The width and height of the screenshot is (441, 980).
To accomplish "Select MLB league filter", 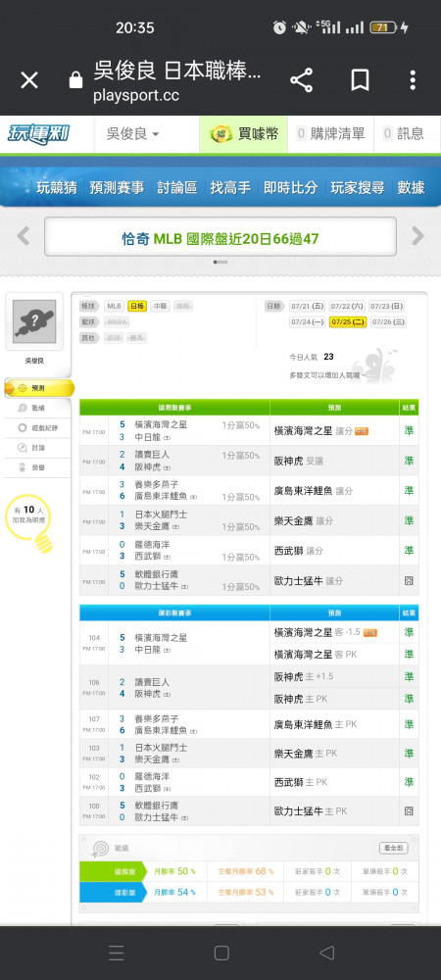I will point(113,306).
